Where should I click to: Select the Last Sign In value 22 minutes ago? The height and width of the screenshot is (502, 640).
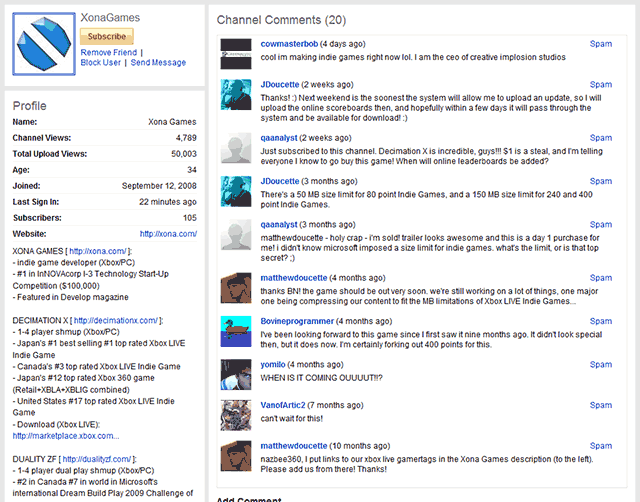tap(168, 202)
